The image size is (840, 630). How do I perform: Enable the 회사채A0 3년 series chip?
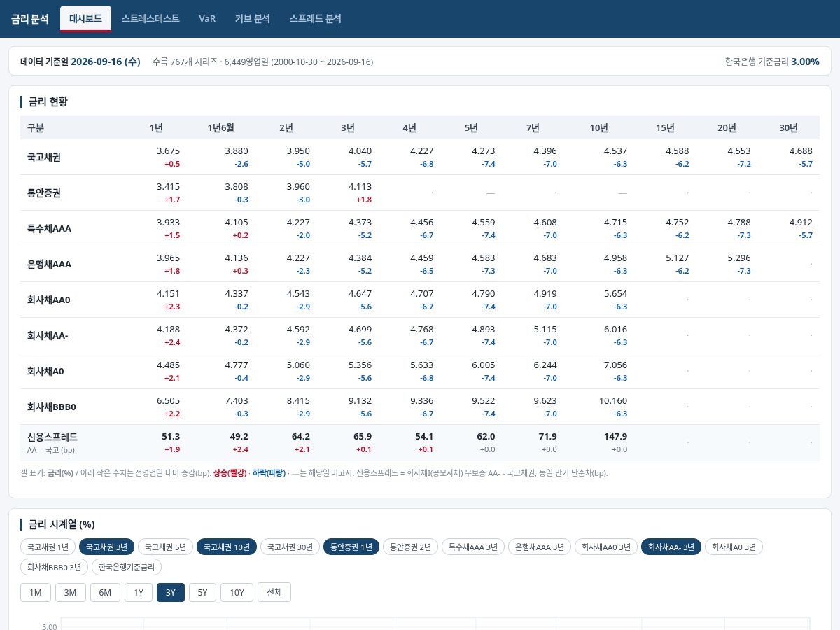pyautogui.click(x=734, y=547)
